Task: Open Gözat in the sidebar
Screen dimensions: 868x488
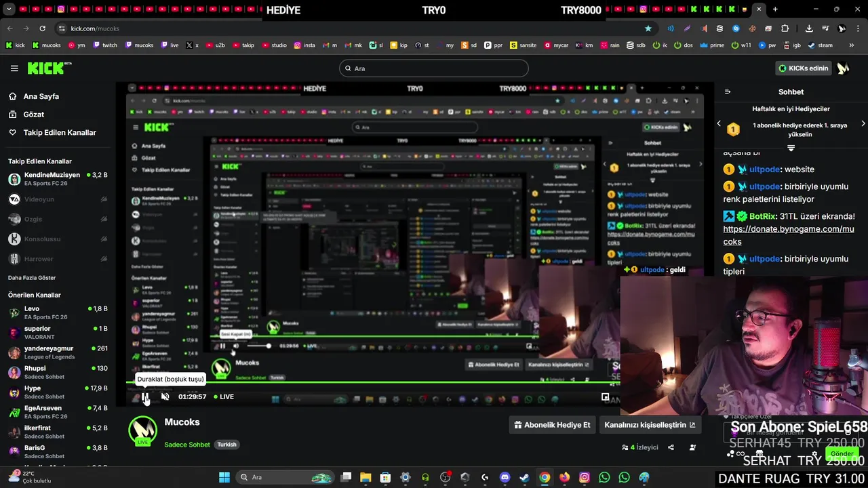Action: click(33, 115)
